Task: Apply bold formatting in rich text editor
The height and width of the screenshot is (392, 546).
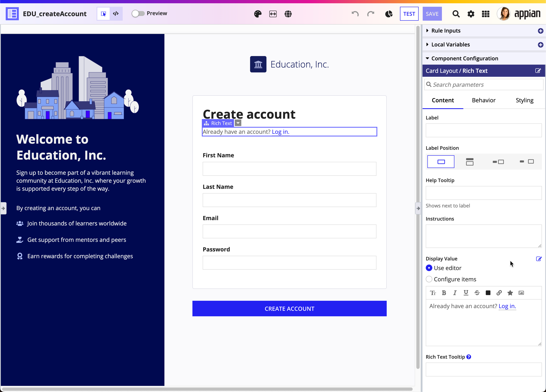Action: tap(444, 293)
